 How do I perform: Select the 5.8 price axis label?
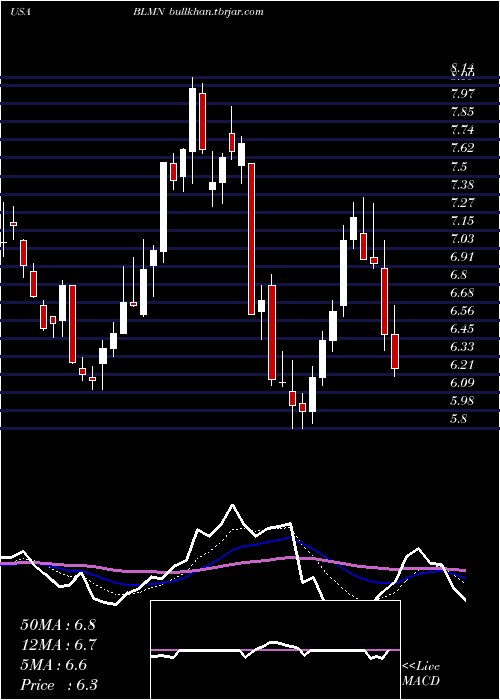[459, 419]
